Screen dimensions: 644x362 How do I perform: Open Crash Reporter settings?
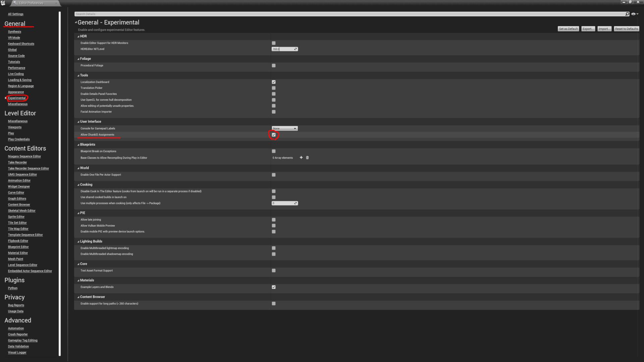pos(18,335)
